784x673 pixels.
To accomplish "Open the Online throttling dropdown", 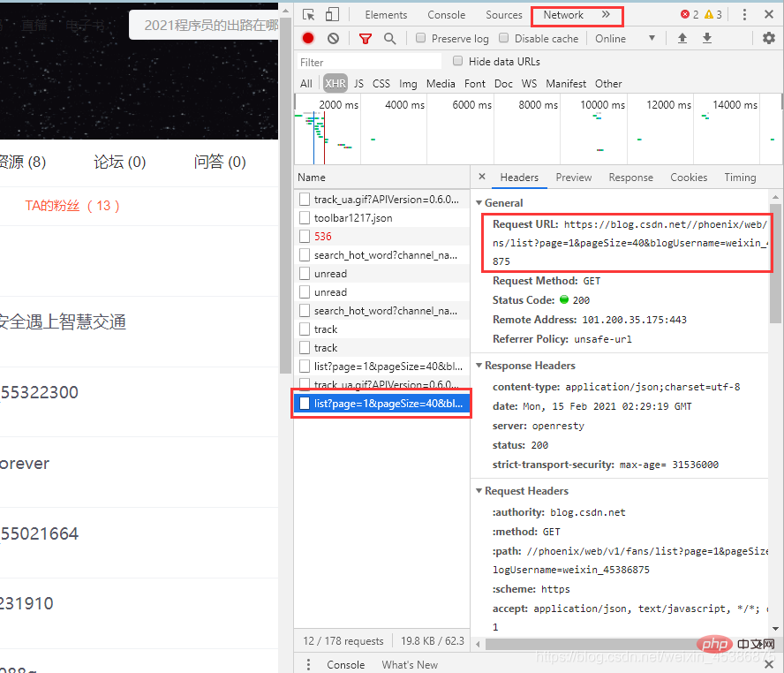I will (625, 38).
